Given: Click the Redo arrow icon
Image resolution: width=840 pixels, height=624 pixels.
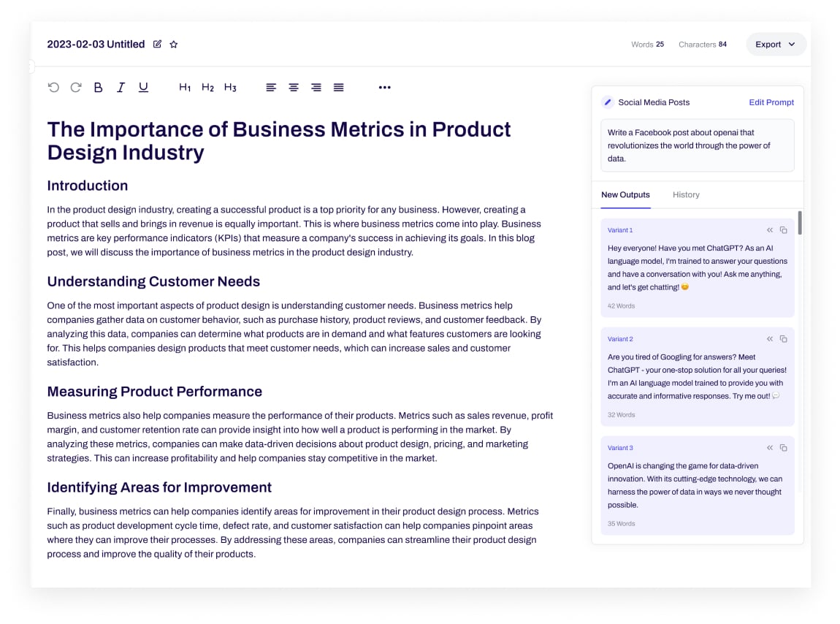Looking at the screenshot, I should pyautogui.click(x=76, y=88).
